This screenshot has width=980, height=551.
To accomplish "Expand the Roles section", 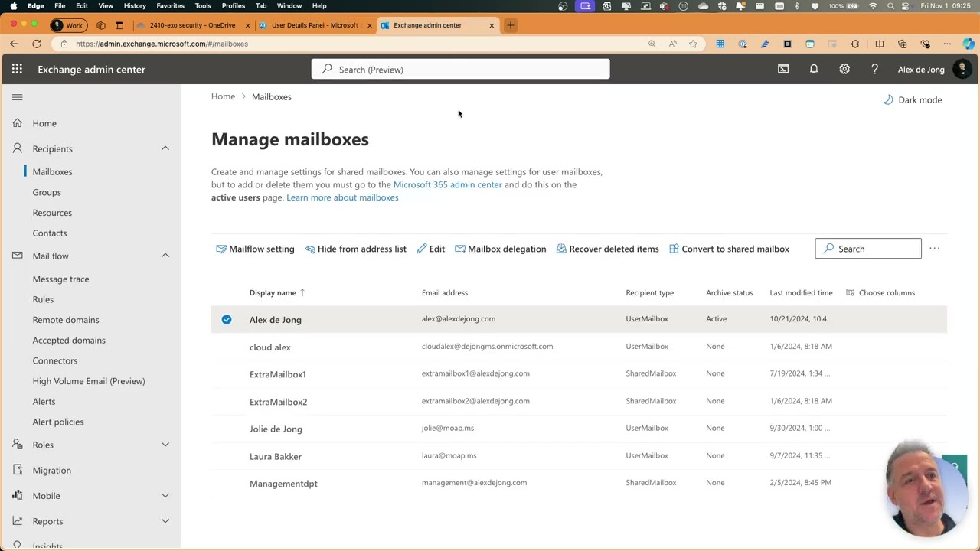I will [x=165, y=445].
